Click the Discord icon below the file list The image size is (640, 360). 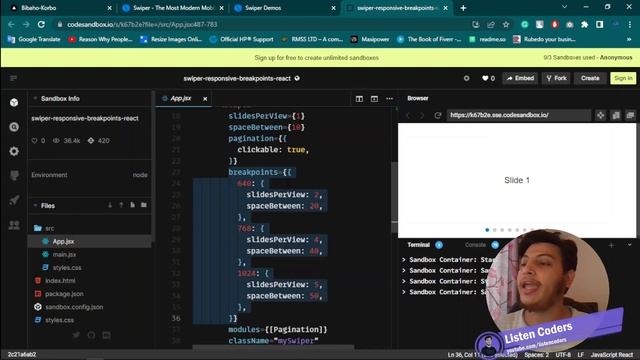click(x=107, y=335)
